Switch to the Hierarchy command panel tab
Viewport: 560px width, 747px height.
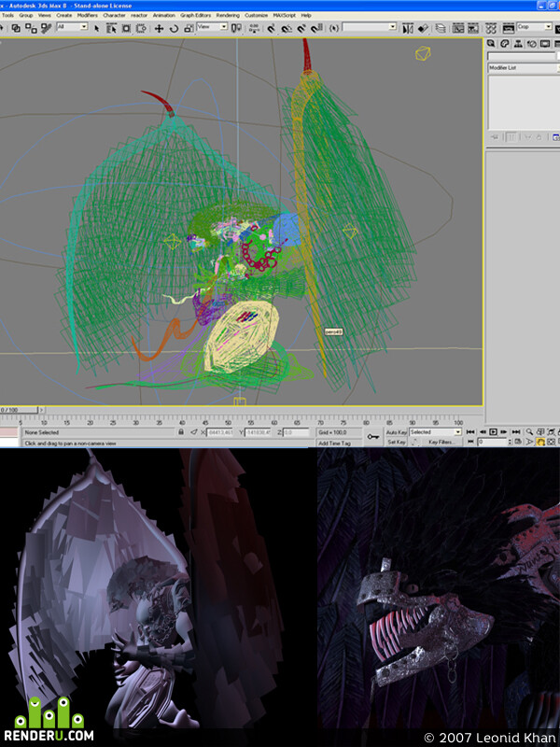pos(518,44)
